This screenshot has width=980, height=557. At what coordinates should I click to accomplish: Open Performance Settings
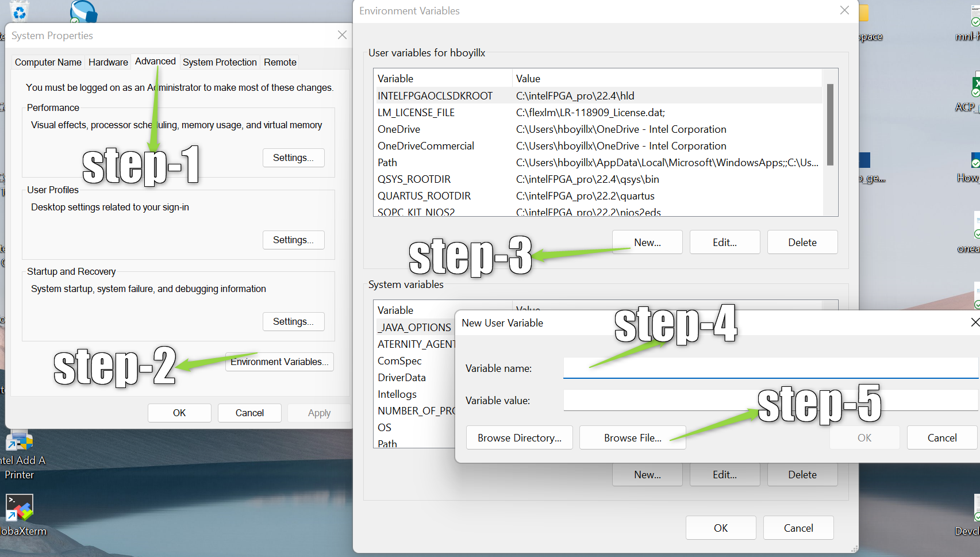coord(293,158)
